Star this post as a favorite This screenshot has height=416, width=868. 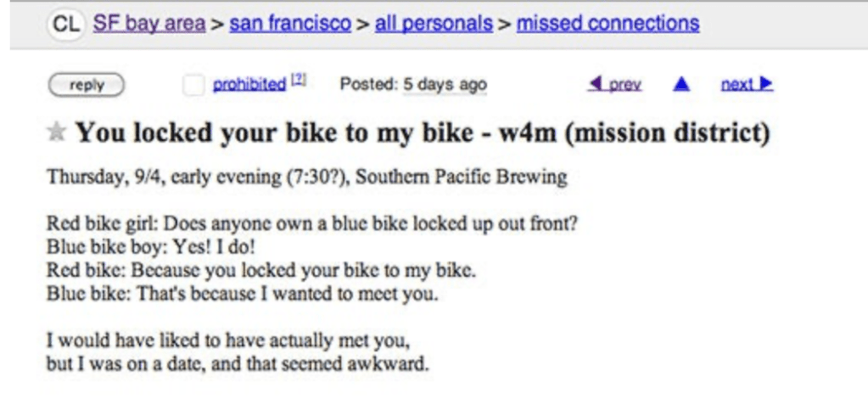point(58,134)
